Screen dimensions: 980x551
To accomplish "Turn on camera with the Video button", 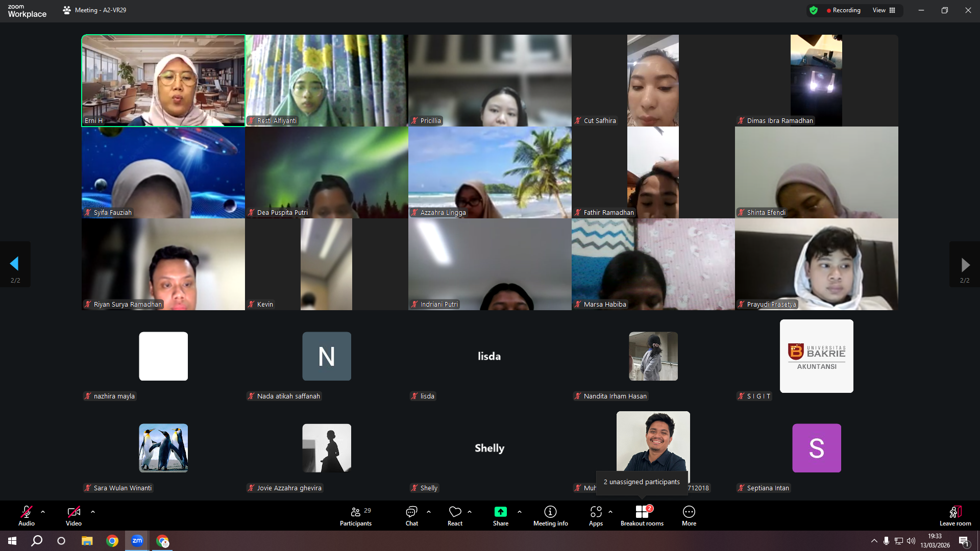I will [x=73, y=515].
